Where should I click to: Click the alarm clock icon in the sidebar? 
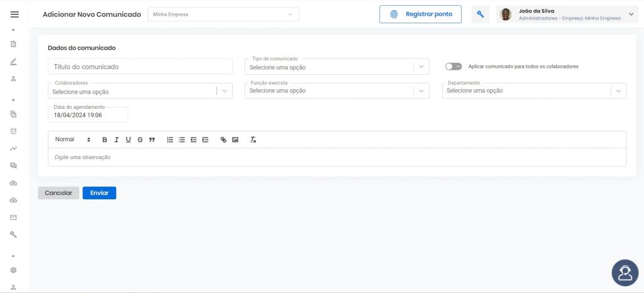[x=13, y=131]
